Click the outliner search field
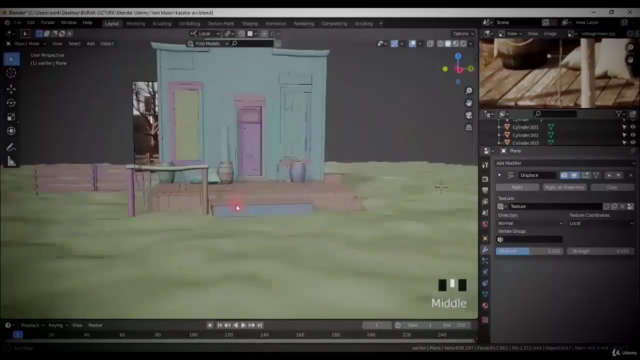The width and height of the screenshot is (640, 360). (x=555, y=114)
